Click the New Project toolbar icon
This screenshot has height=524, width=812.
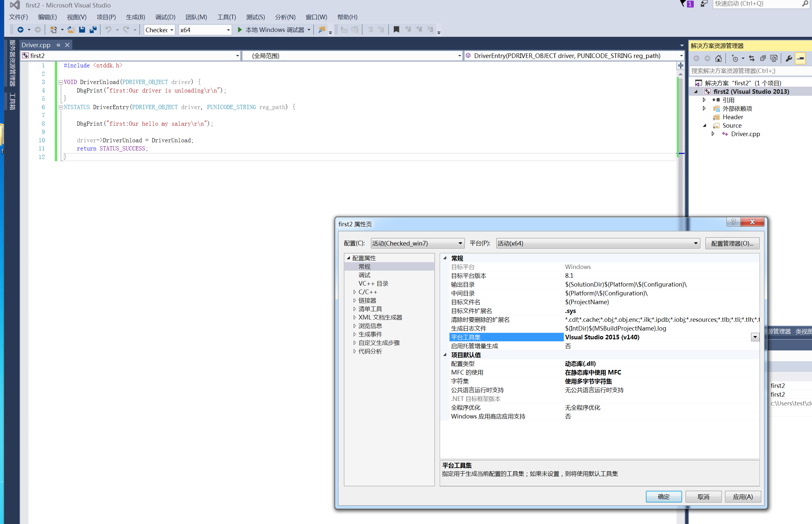[53, 30]
